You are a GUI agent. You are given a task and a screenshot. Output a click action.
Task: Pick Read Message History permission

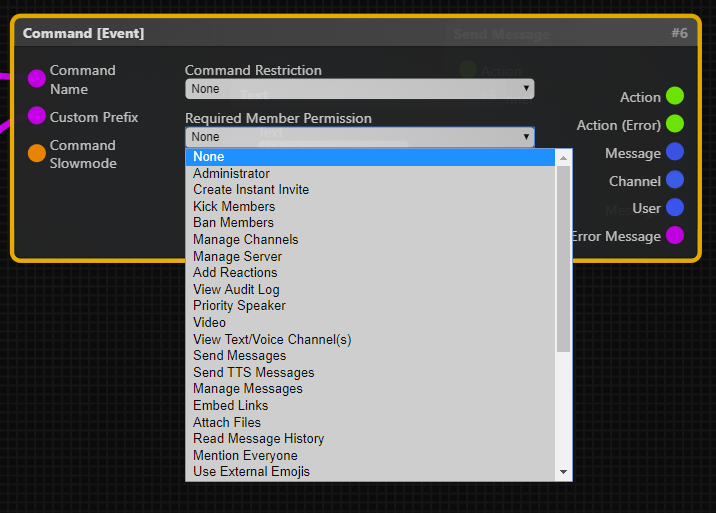click(x=370, y=439)
